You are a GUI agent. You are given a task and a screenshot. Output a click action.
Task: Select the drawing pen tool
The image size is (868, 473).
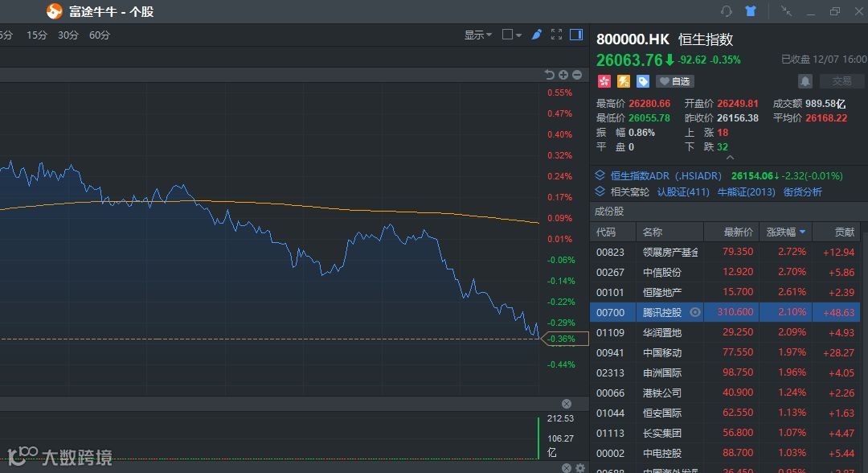536,35
